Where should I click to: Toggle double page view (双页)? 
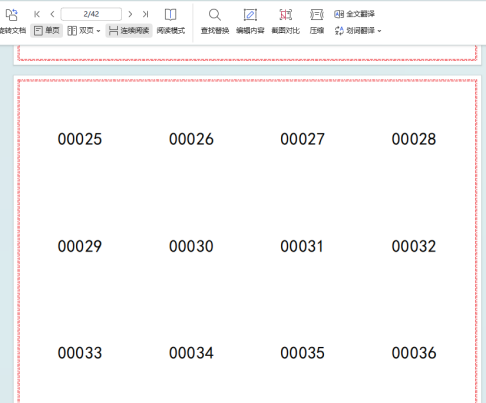click(x=81, y=31)
